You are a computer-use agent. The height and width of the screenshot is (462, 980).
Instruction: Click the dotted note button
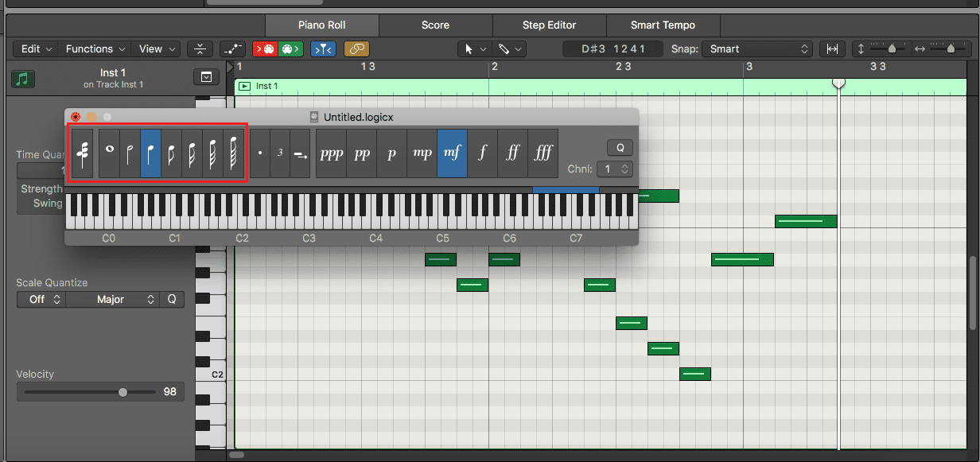click(260, 153)
